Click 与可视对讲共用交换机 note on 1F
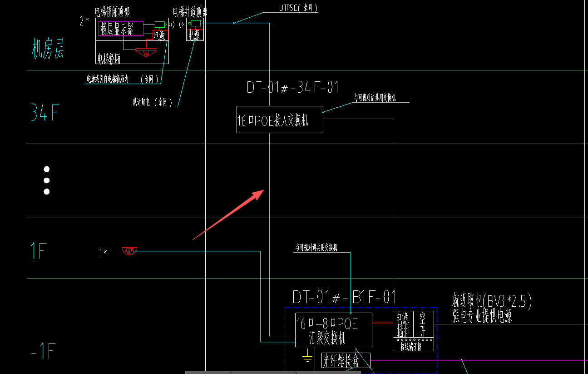Image resolution: width=588 pixels, height=374 pixels. [316, 248]
